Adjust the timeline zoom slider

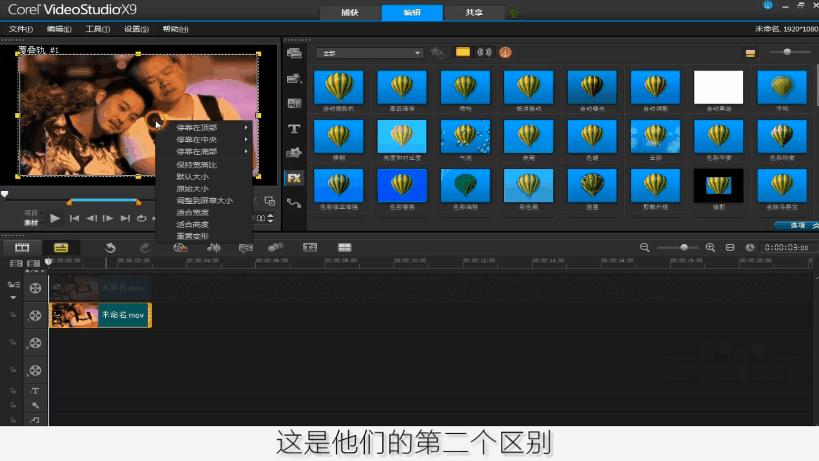click(x=684, y=247)
